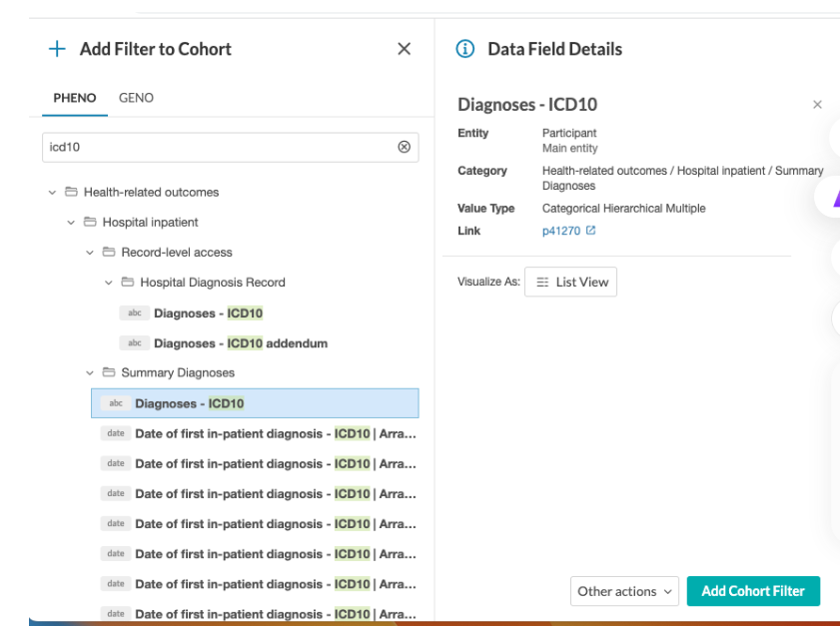Select the PHENO tab

[75, 98]
